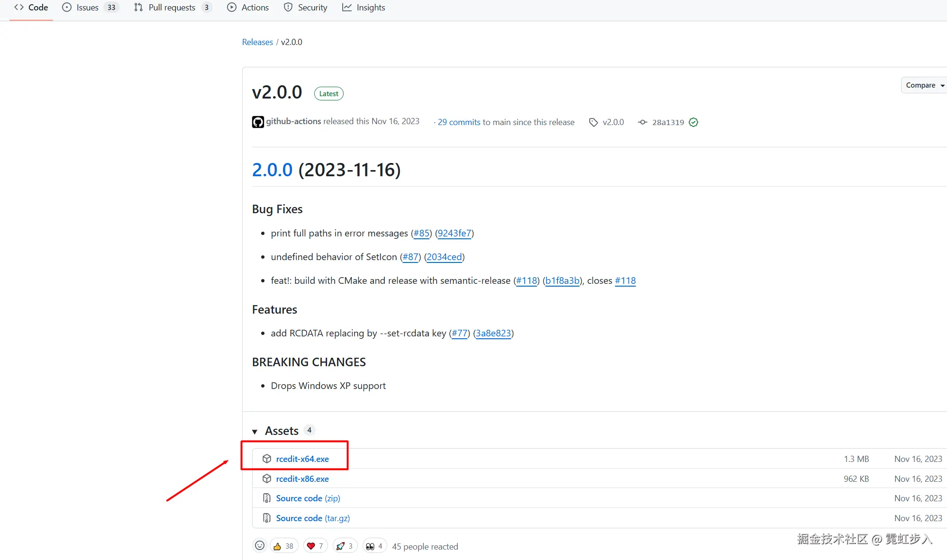Click the package icon beside rcedit-x86.exe
947x560 pixels.
point(267,479)
